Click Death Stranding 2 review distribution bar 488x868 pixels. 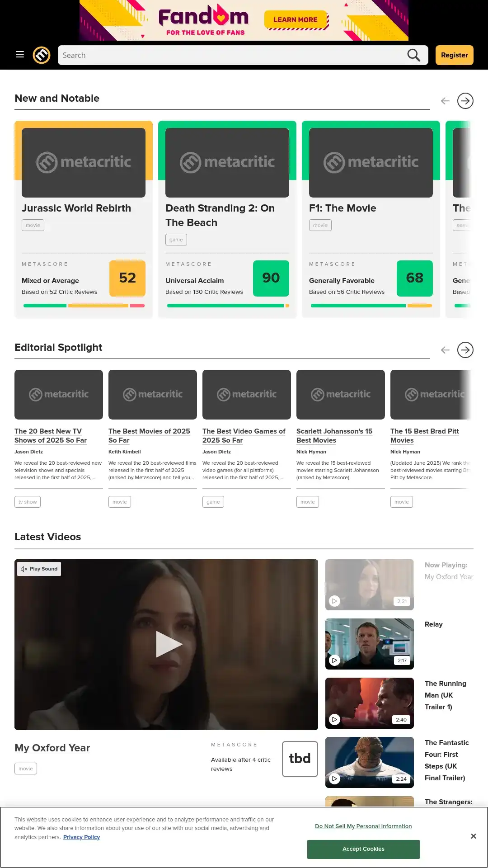coord(227,306)
